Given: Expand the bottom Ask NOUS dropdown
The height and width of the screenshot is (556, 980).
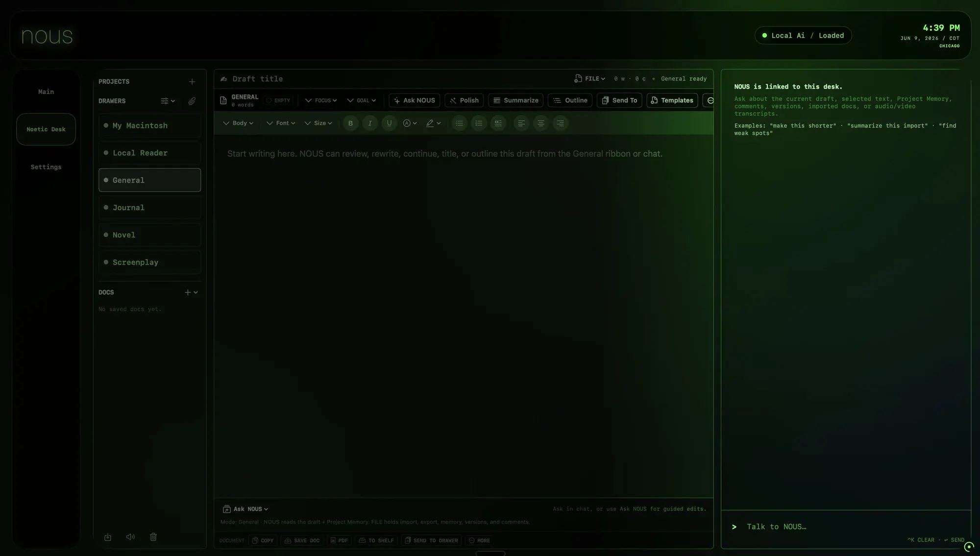Looking at the screenshot, I should [245, 509].
